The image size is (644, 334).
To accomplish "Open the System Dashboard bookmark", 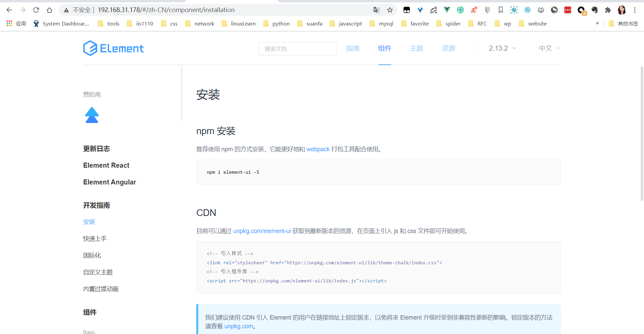I will tap(61, 23).
